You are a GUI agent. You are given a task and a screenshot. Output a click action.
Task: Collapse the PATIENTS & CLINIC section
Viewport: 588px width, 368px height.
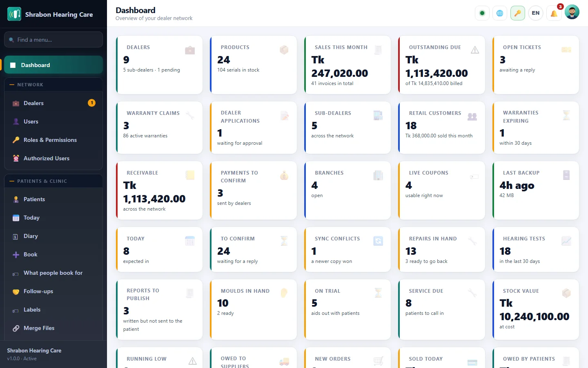click(x=53, y=181)
